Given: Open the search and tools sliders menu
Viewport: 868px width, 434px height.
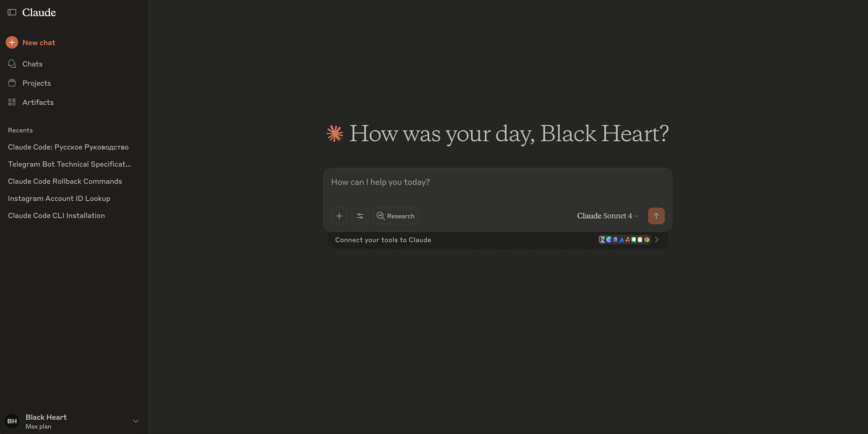Looking at the screenshot, I should (x=360, y=216).
